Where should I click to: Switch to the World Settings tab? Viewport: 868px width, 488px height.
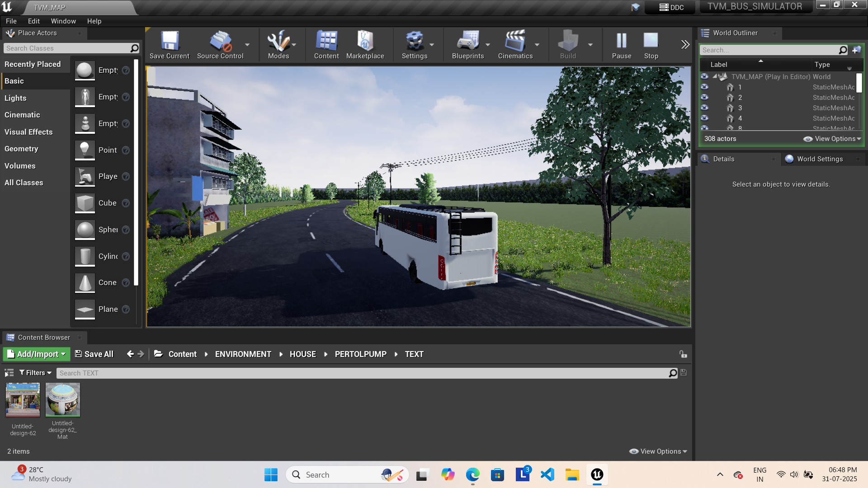tap(820, 159)
